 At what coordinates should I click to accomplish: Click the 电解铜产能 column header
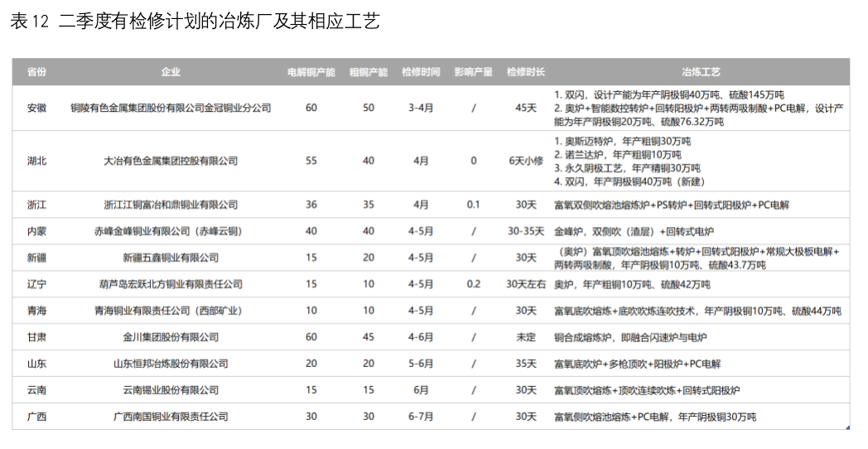pyautogui.click(x=311, y=72)
